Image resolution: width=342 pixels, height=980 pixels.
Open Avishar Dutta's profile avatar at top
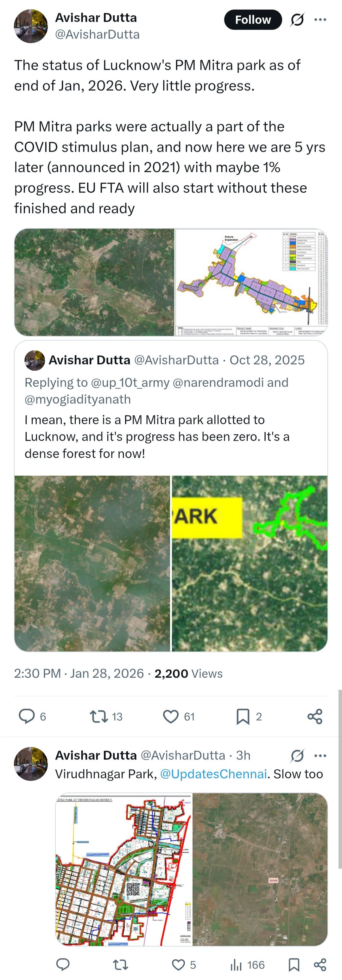tap(31, 26)
